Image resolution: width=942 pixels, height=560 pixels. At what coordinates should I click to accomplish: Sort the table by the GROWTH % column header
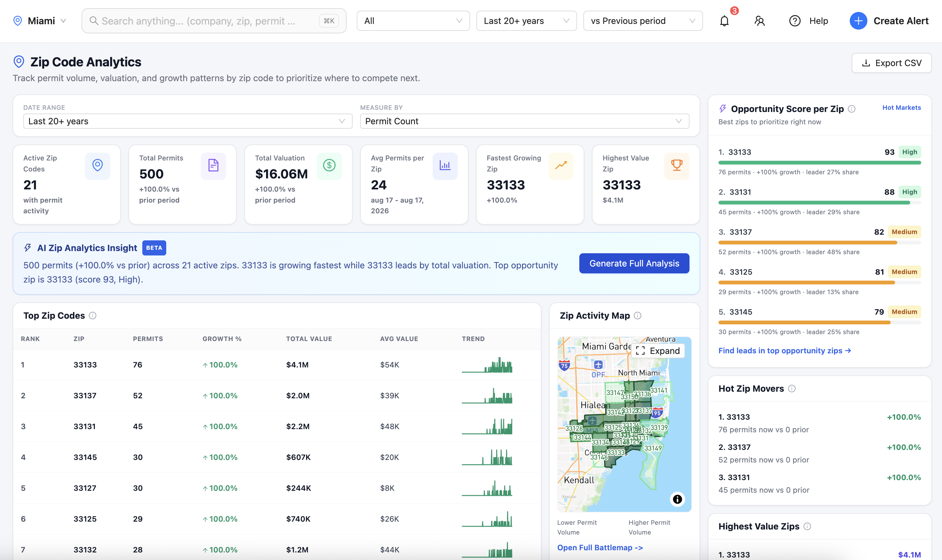tap(222, 339)
